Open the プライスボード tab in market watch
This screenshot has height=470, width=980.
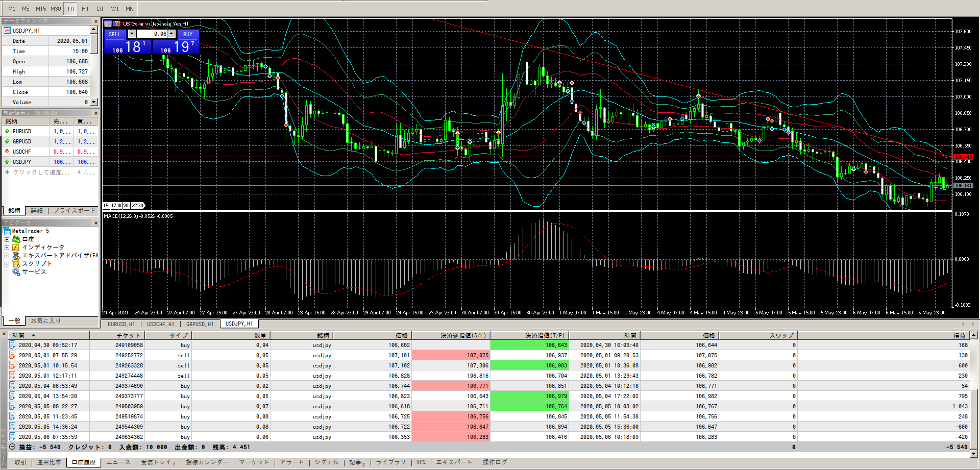coord(75,211)
